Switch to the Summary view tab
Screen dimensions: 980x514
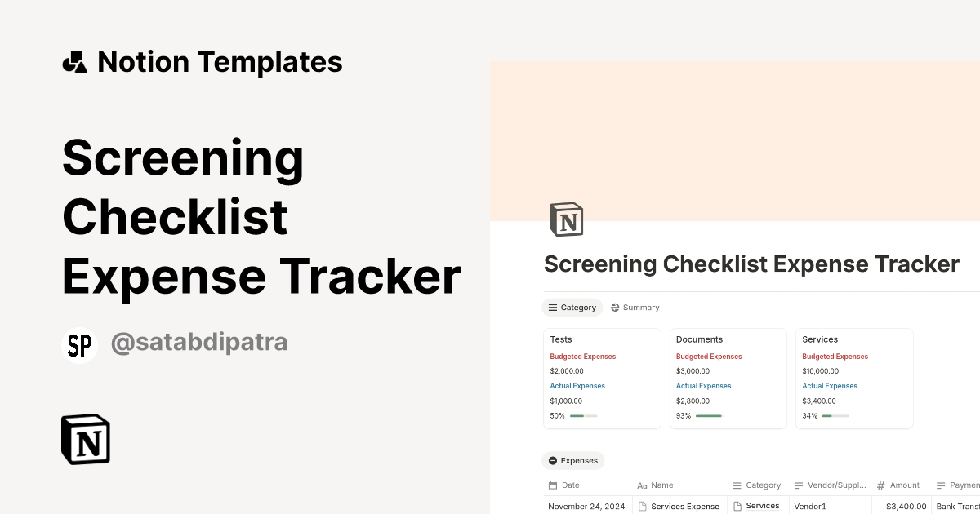point(635,308)
